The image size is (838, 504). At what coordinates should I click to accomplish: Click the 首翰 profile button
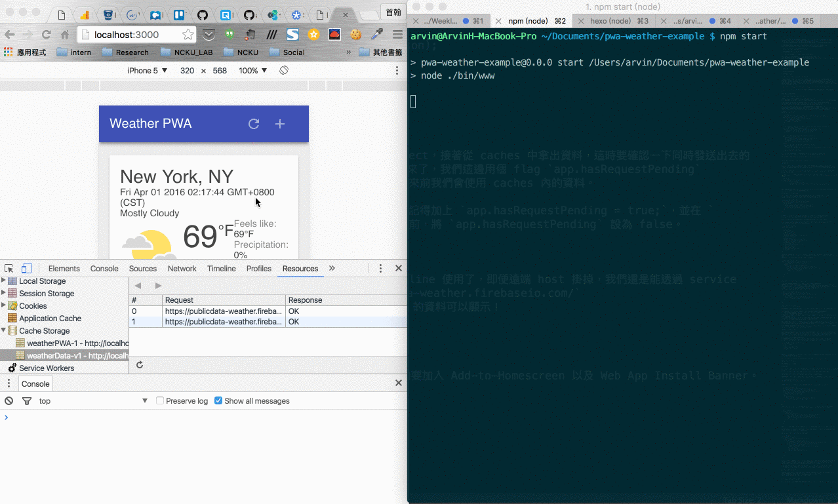[x=393, y=12]
